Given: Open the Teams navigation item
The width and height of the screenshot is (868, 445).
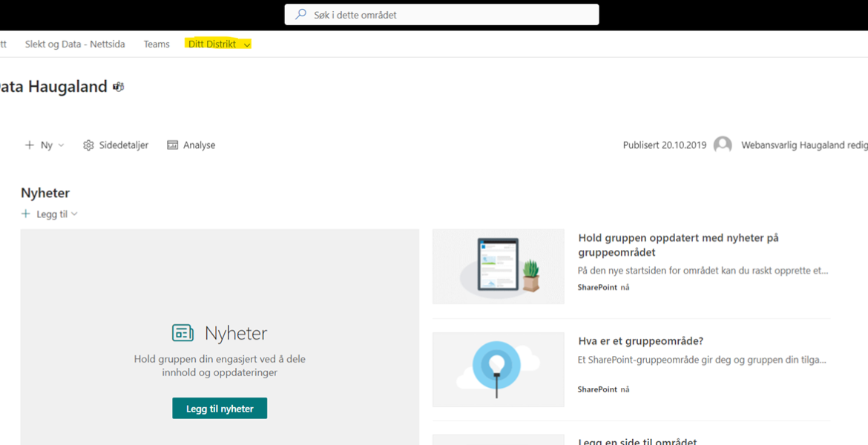Looking at the screenshot, I should pos(157,44).
